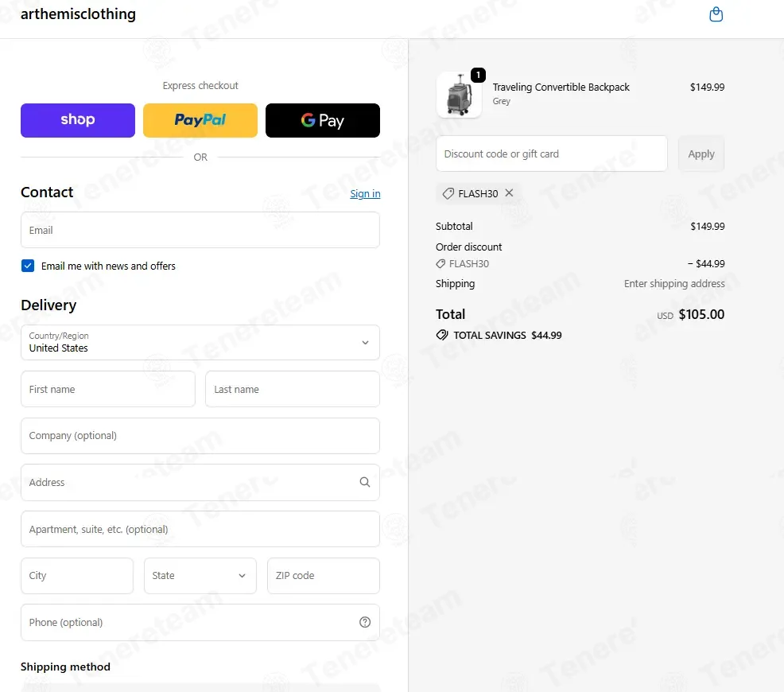Image resolution: width=784 pixels, height=692 pixels.
Task: Click the backpack product thumbnail
Action: pyautogui.click(x=459, y=95)
